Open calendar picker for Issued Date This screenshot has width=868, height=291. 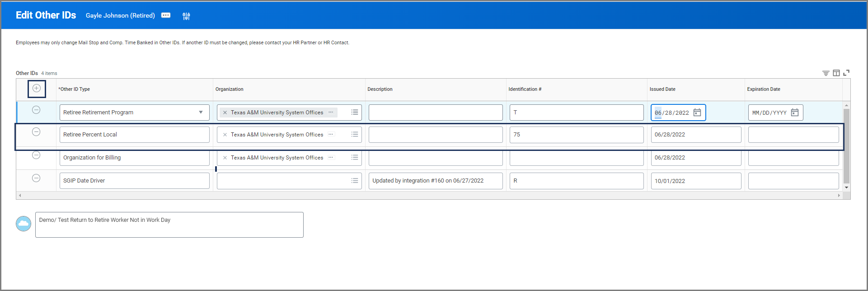click(697, 113)
